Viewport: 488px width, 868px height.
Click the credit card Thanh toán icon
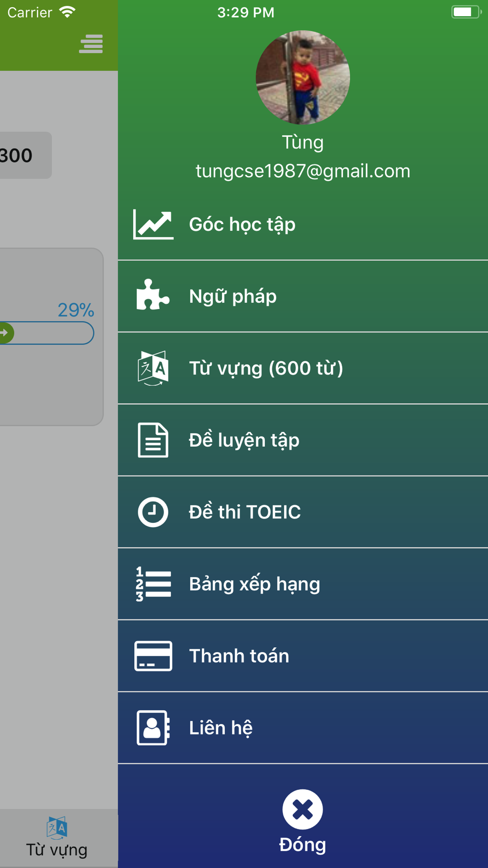[x=153, y=656]
